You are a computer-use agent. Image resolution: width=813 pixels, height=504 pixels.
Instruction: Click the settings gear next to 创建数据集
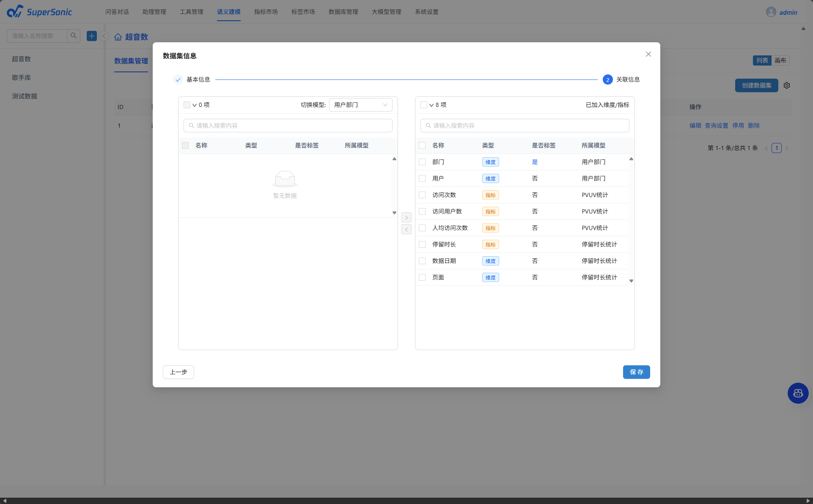tap(787, 85)
